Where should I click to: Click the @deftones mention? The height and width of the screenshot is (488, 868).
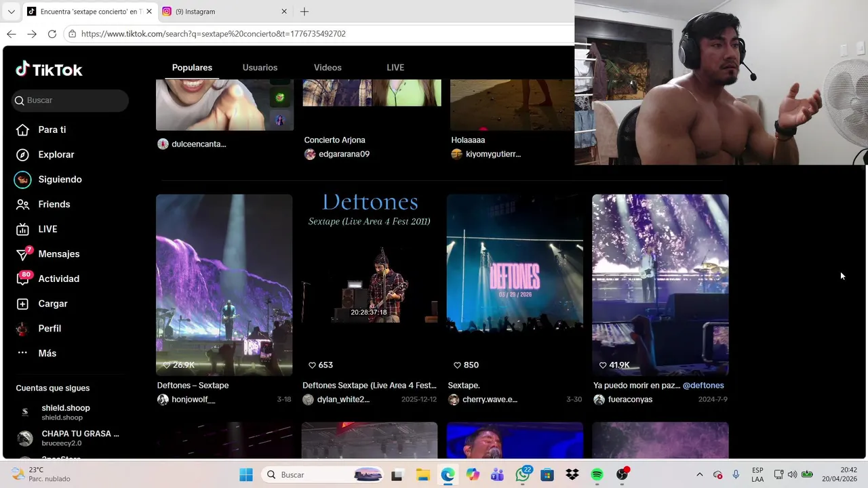tap(703, 386)
